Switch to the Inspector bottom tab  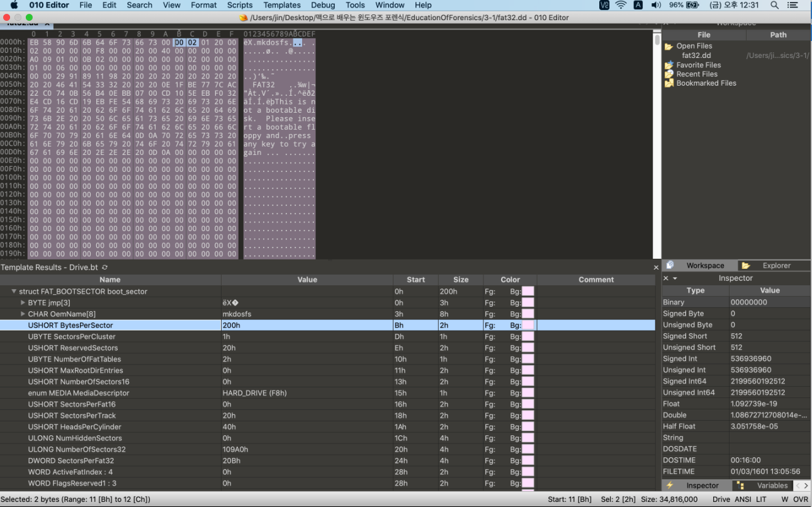pyautogui.click(x=697, y=486)
